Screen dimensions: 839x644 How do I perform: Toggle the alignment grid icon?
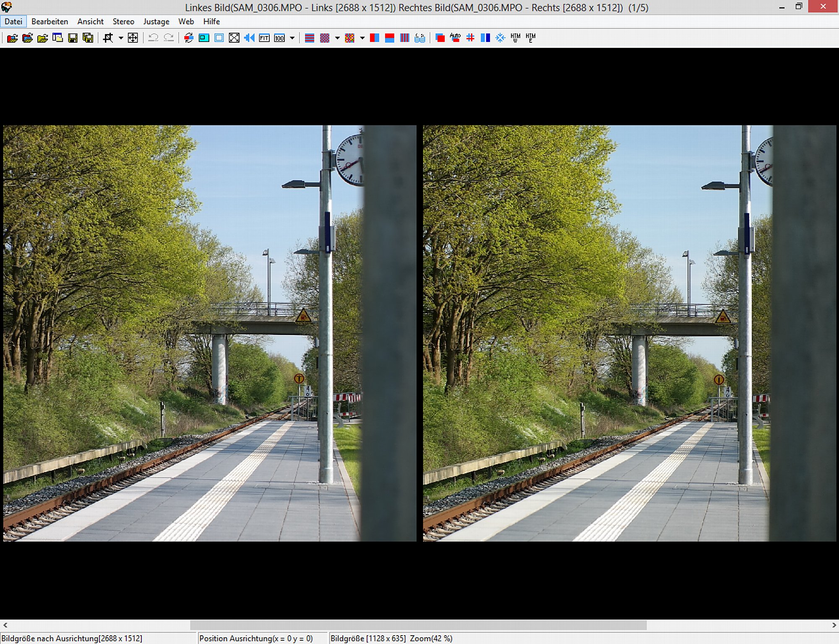point(470,38)
